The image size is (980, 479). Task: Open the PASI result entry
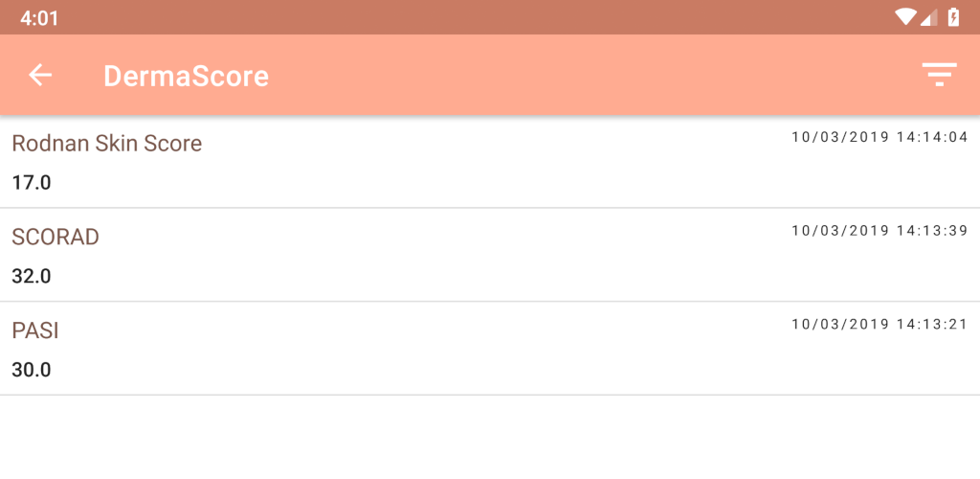(x=490, y=349)
